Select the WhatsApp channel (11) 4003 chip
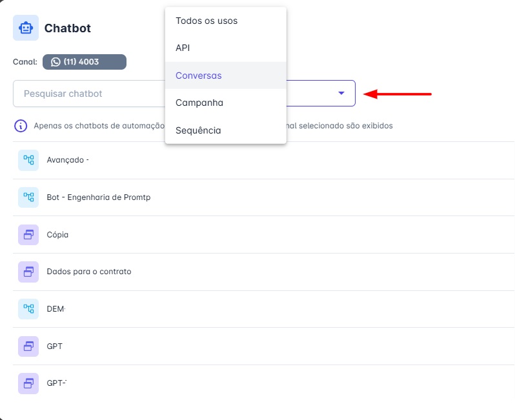Screen dimensions: 515x420 [85, 62]
